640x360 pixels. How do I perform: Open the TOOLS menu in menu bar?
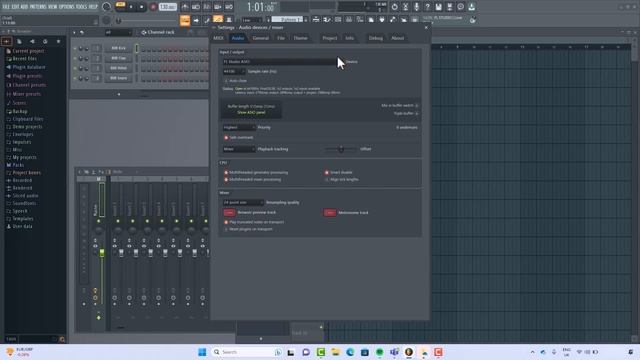82,7
